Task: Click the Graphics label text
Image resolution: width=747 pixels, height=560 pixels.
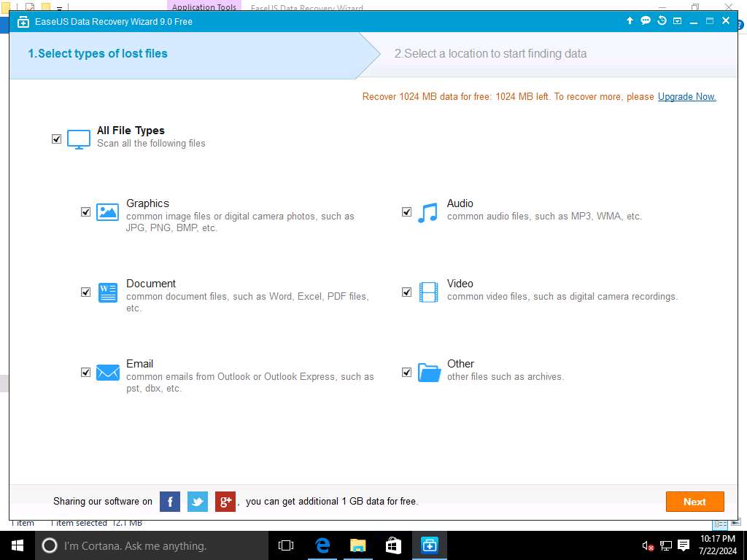Action: 147,203
